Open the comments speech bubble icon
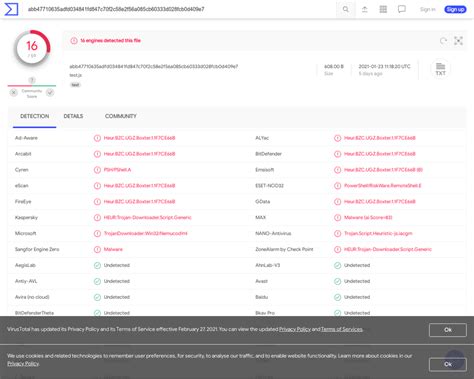The height and width of the screenshot is (379, 474). [402, 9]
